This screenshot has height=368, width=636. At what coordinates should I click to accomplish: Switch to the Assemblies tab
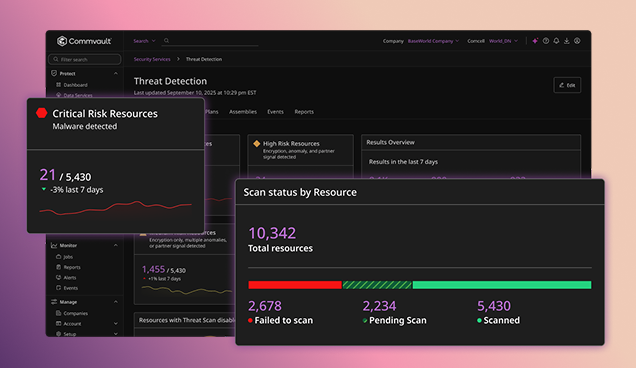point(243,112)
